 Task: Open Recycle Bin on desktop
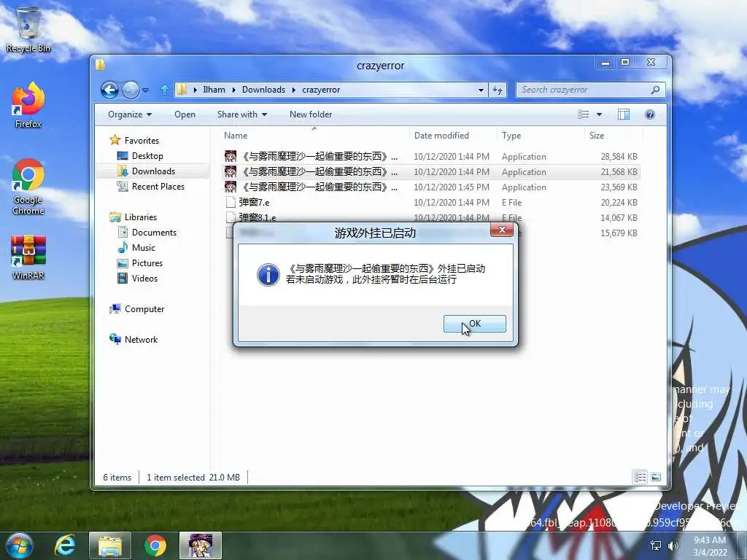pos(28,29)
